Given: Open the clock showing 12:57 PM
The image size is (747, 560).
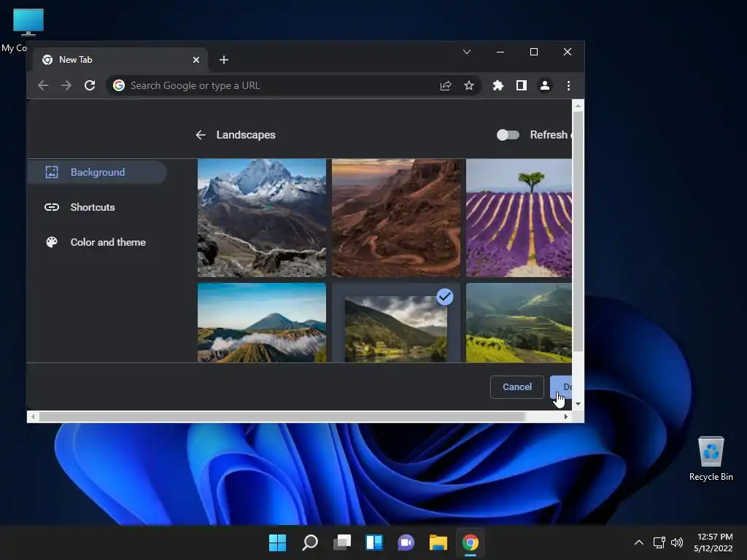Looking at the screenshot, I should click(x=713, y=542).
